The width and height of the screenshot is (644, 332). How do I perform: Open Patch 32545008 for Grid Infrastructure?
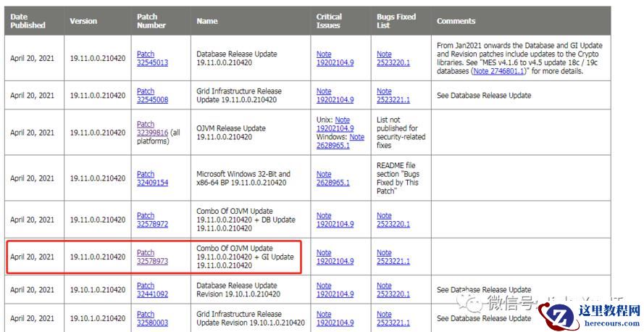point(152,96)
